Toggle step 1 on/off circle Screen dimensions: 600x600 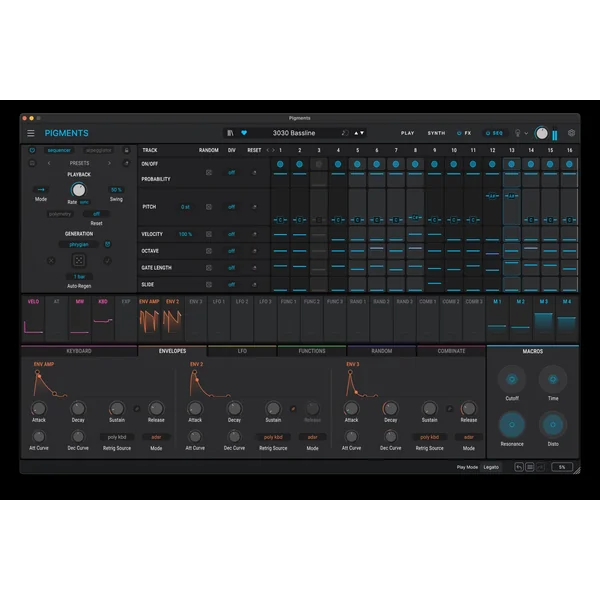pos(280,164)
